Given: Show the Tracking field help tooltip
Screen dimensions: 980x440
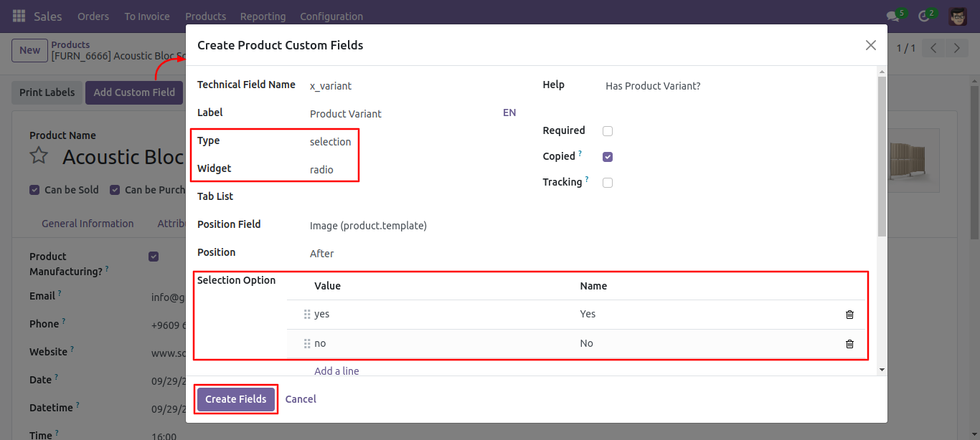Looking at the screenshot, I should (587, 179).
